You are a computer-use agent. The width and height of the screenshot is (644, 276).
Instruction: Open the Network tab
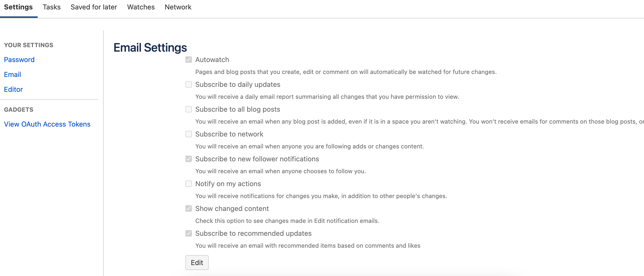pyautogui.click(x=178, y=7)
